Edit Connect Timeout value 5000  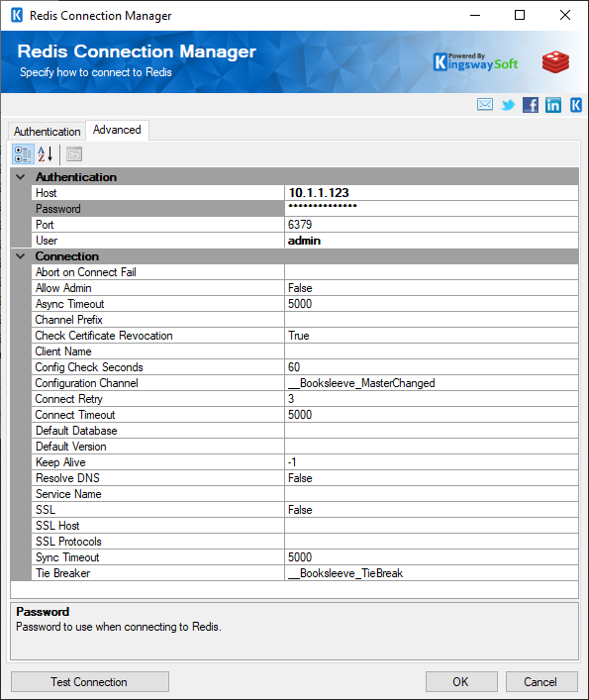(432, 415)
